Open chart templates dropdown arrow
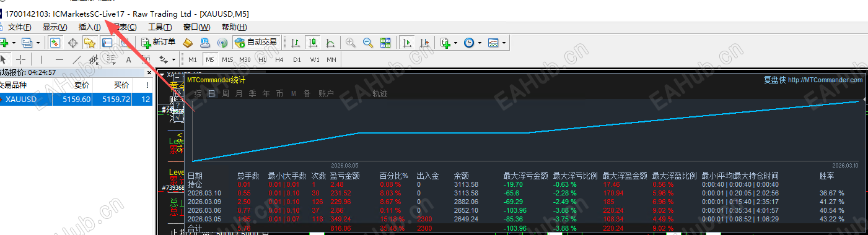 [504, 43]
